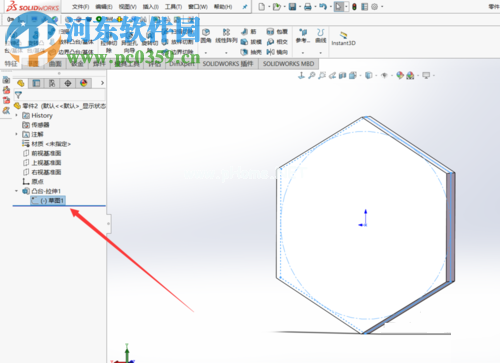Switch to PropertyManager tab

(x=36, y=83)
